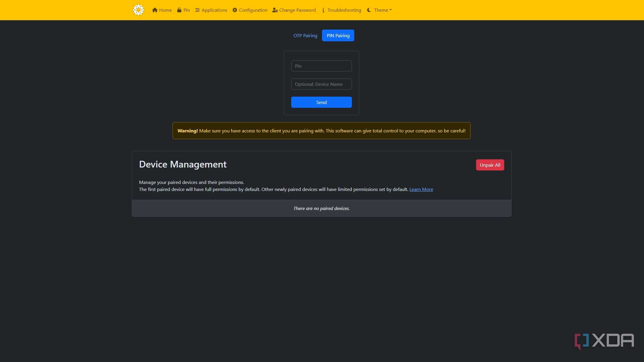Click the Troubleshooting info icon
644x362 pixels.
[323, 10]
